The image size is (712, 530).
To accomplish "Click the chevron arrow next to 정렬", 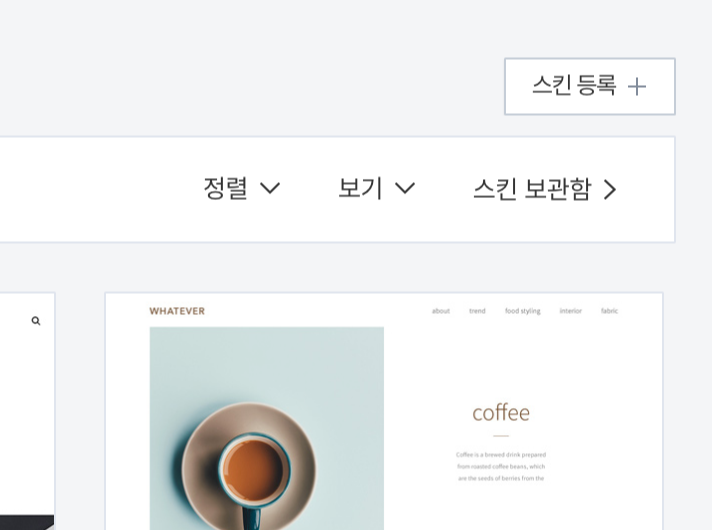I will (270, 188).
